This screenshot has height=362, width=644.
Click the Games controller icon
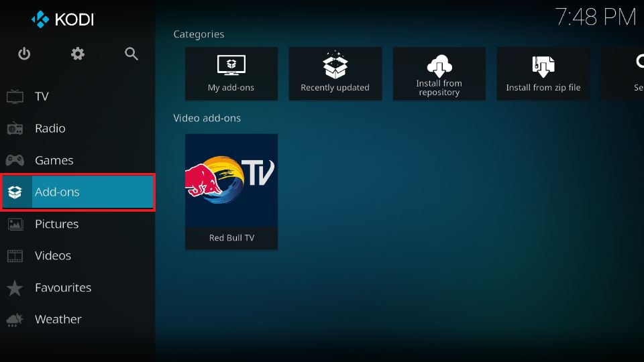(x=15, y=160)
